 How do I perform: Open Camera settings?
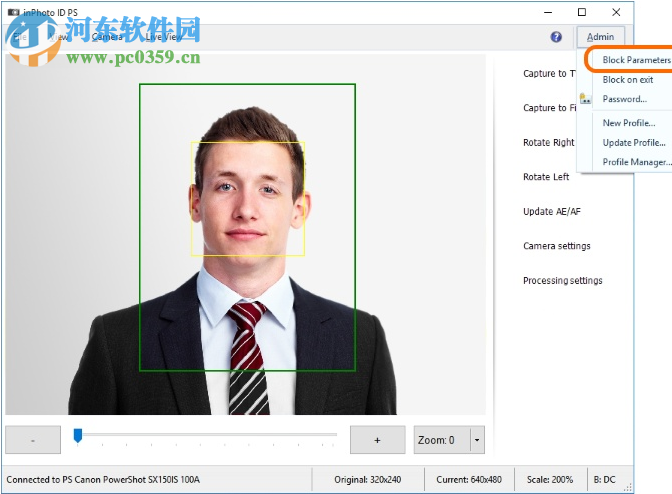click(557, 246)
